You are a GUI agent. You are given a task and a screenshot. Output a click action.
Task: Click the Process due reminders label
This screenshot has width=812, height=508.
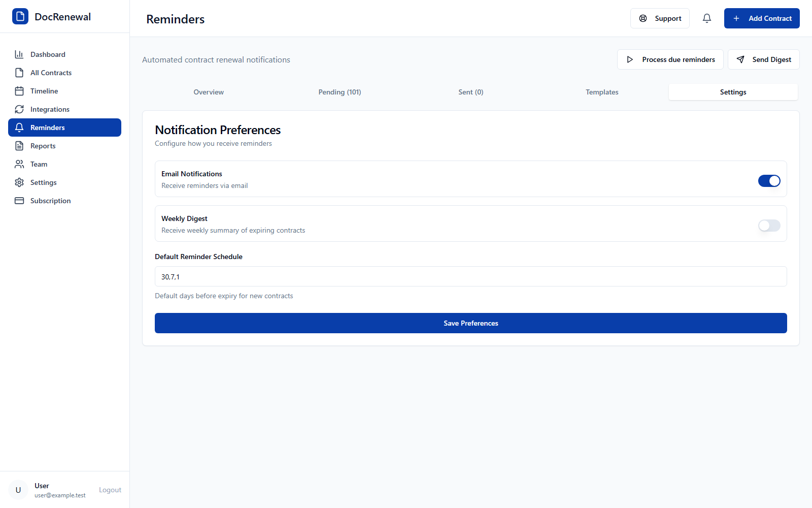click(x=679, y=59)
